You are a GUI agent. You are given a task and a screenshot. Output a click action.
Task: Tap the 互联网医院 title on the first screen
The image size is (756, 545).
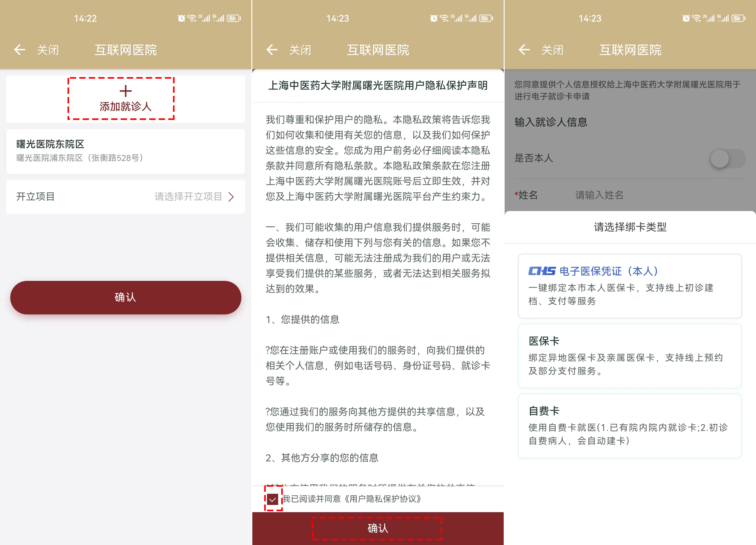(126, 50)
